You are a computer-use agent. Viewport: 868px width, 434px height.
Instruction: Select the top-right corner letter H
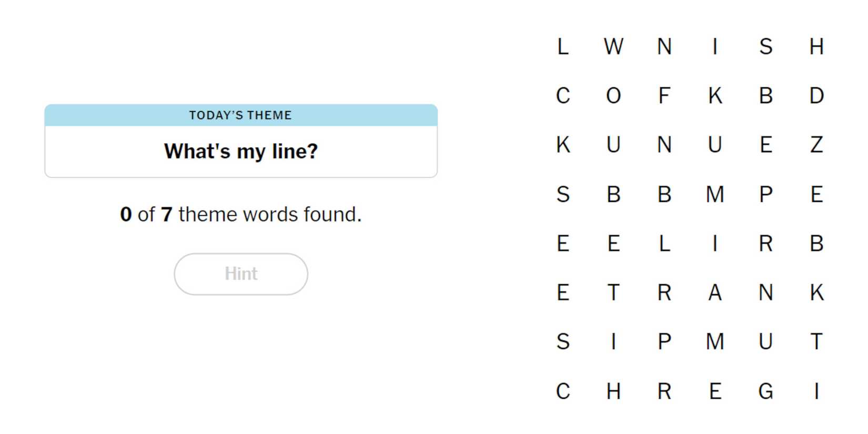[816, 47]
